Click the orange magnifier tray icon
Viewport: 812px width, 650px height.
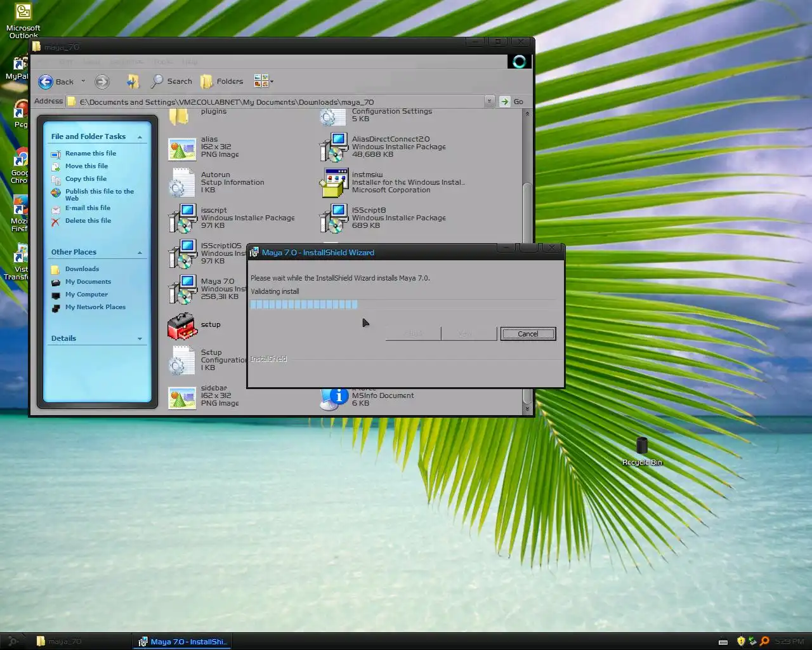click(764, 641)
